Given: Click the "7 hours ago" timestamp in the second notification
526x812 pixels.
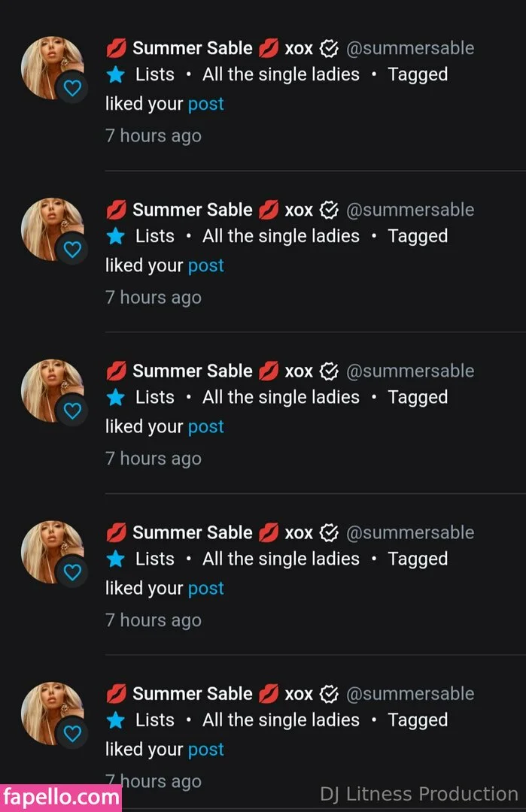Looking at the screenshot, I should (154, 298).
